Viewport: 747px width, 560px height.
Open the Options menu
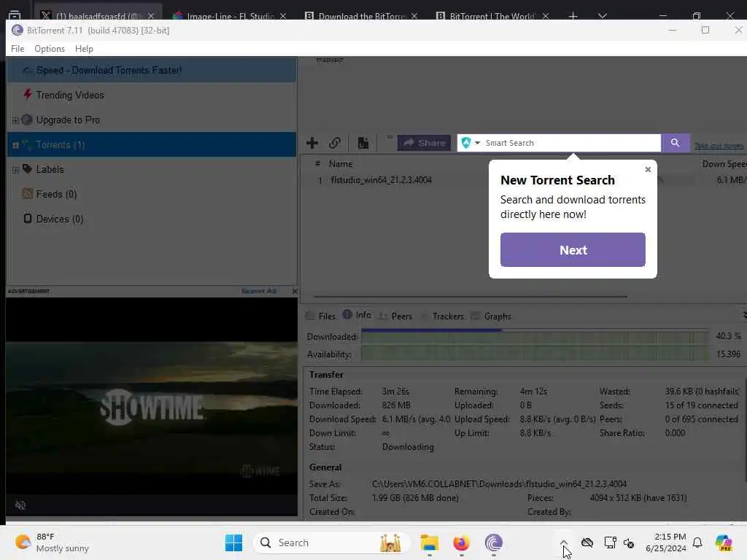[50, 49]
